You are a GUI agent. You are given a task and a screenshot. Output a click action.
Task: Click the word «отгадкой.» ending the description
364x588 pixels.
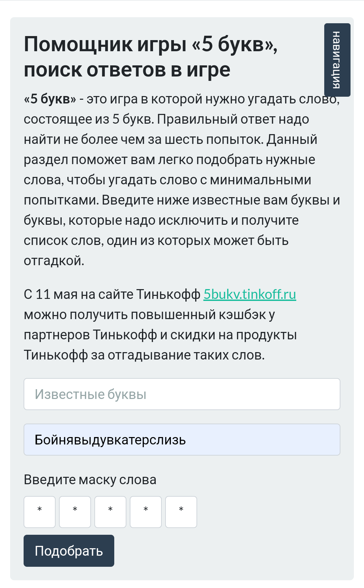(x=54, y=260)
